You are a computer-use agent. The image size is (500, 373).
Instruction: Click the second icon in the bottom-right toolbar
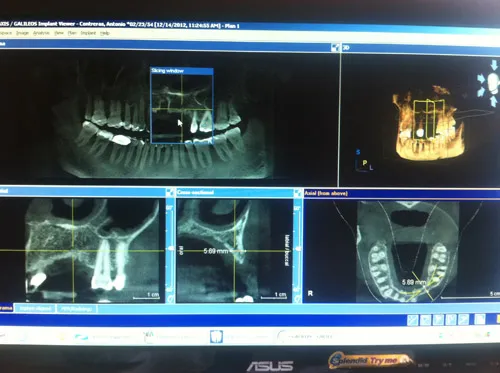[x=426, y=320]
